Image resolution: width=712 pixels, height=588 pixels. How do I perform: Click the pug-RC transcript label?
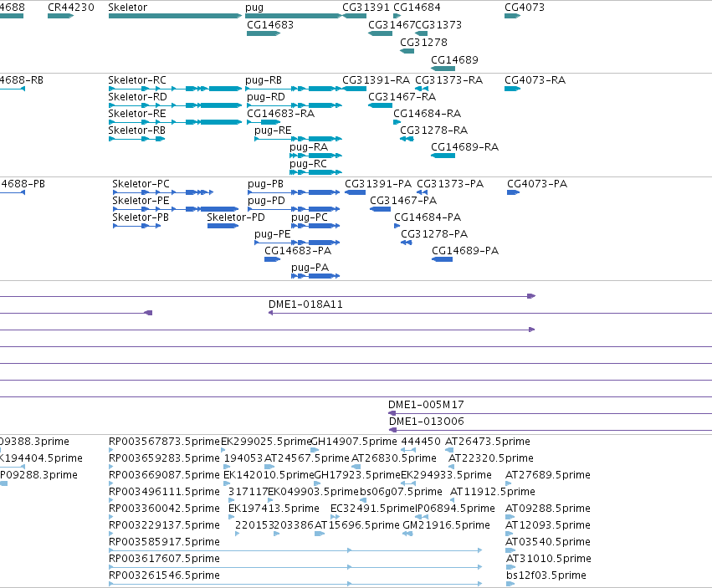pos(308,164)
